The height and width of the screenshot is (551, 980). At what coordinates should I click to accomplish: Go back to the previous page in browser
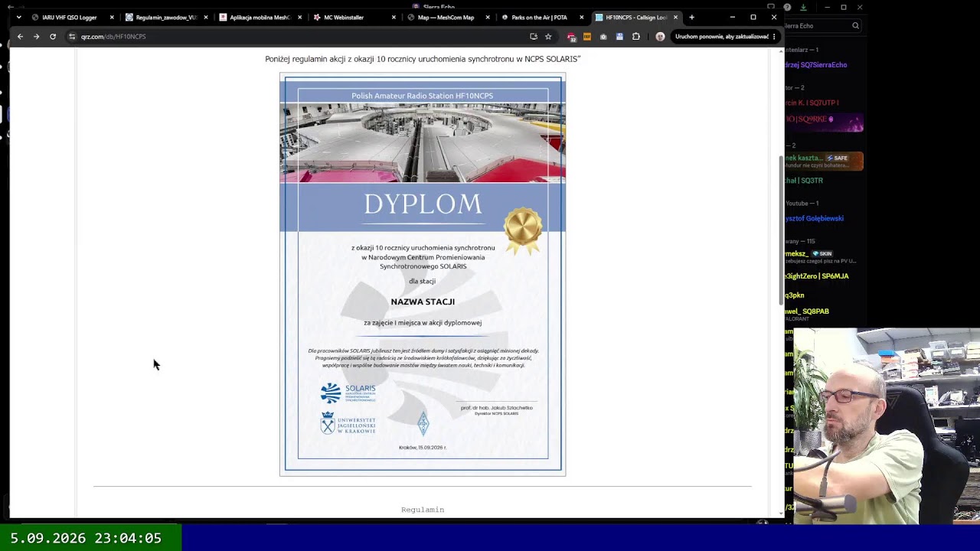pos(20,37)
